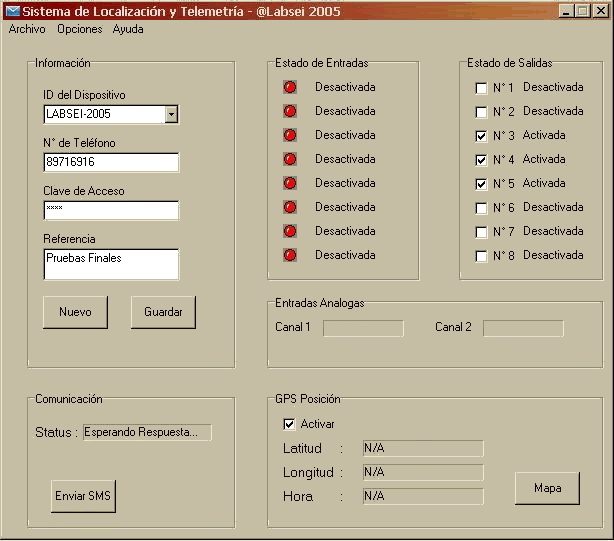This screenshot has height=541, width=614.
Task: Uncheck output N° 3 Activada
Action: 481,136
